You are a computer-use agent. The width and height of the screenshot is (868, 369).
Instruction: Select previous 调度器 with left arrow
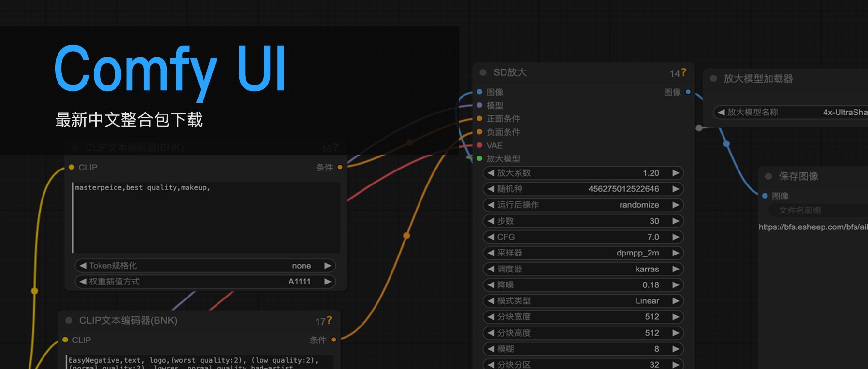tap(491, 269)
